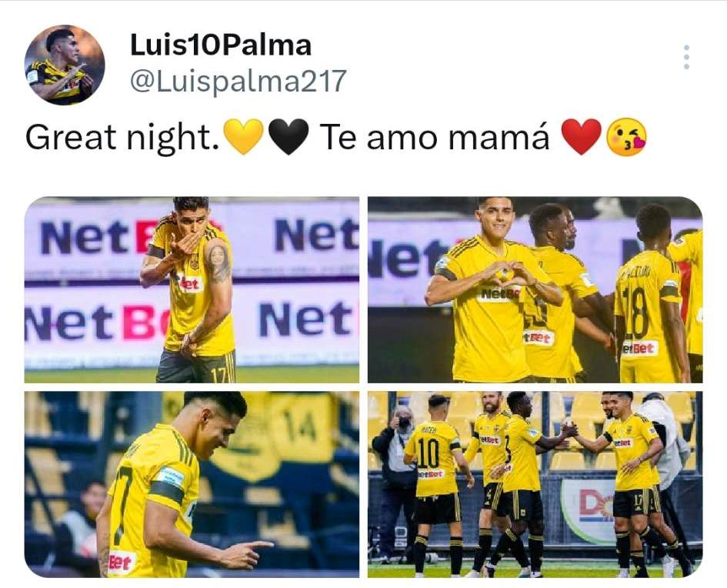Select the red heart emoji
727x588 pixels.
pos(582,136)
